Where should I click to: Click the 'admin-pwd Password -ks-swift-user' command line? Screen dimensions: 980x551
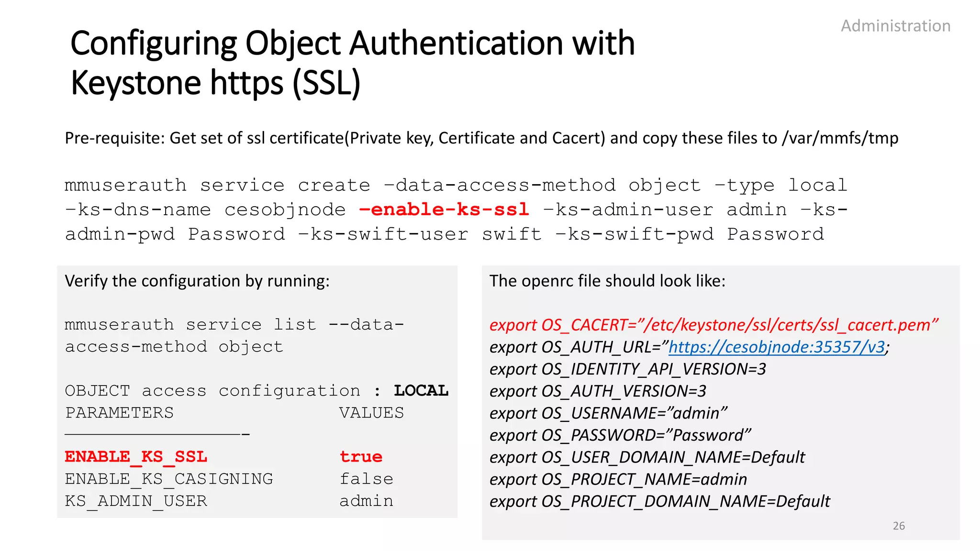pyautogui.click(x=445, y=234)
